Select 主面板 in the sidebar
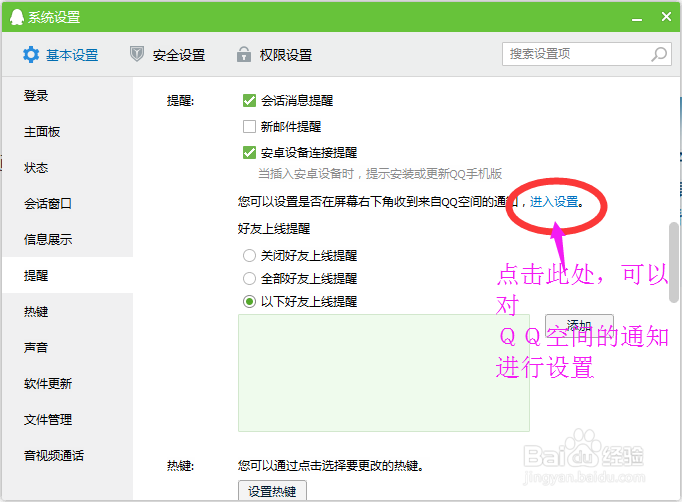This screenshot has width=682, height=502. [67, 132]
